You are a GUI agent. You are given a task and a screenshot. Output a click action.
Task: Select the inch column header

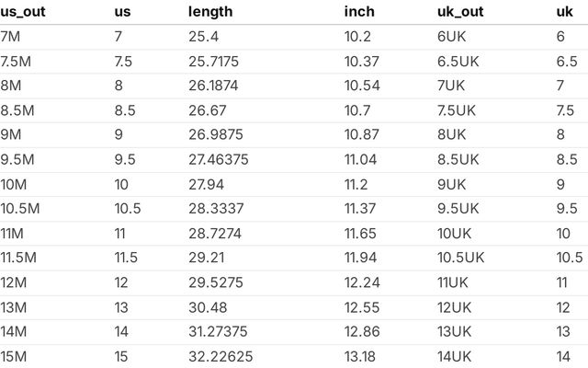click(359, 12)
